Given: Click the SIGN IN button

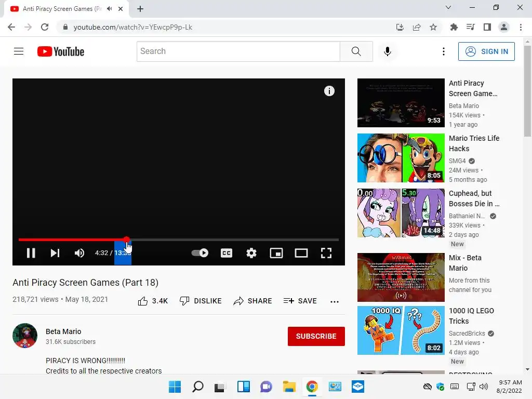Looking at the screenshot, I should (x=486, y=51).
